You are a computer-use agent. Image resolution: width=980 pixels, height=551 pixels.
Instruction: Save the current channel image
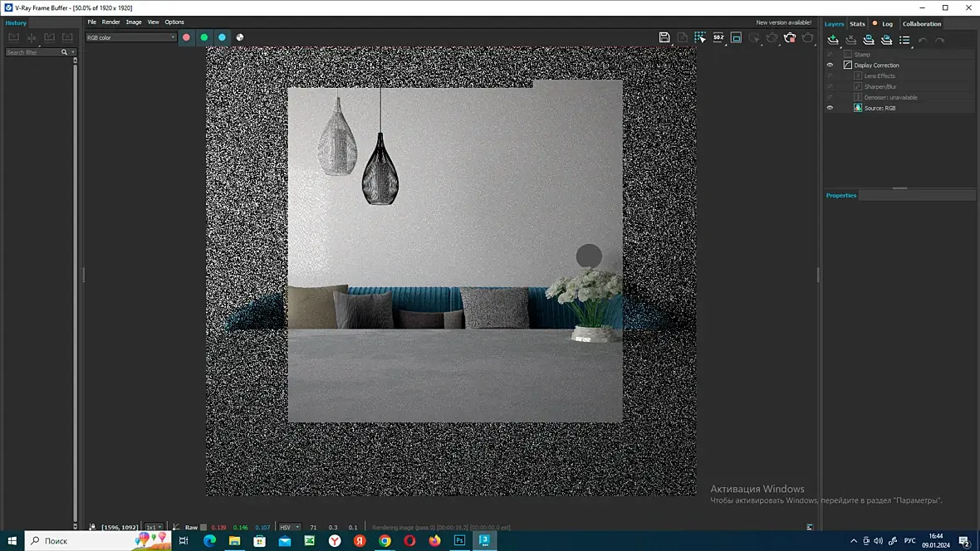click(x=664, y=37)
